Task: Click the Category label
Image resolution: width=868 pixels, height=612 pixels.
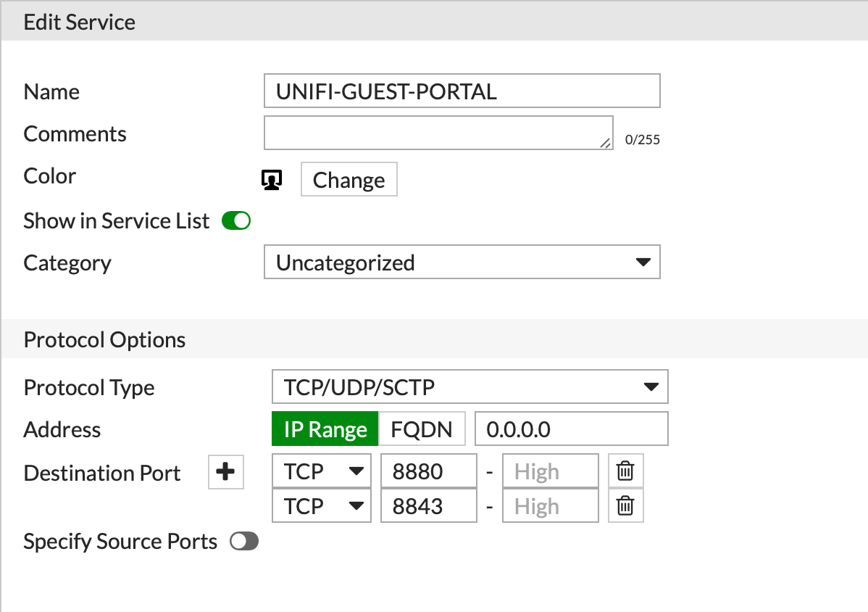Action: [x=67, y=262]
